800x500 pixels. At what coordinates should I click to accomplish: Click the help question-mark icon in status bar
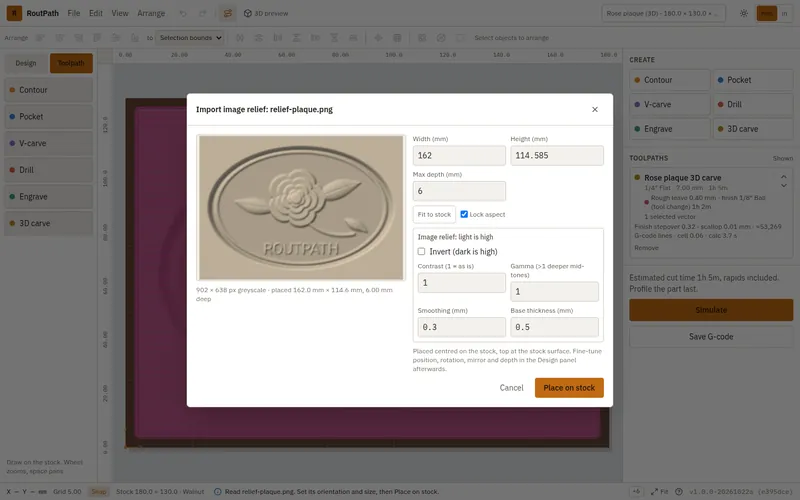pos(679,491)
